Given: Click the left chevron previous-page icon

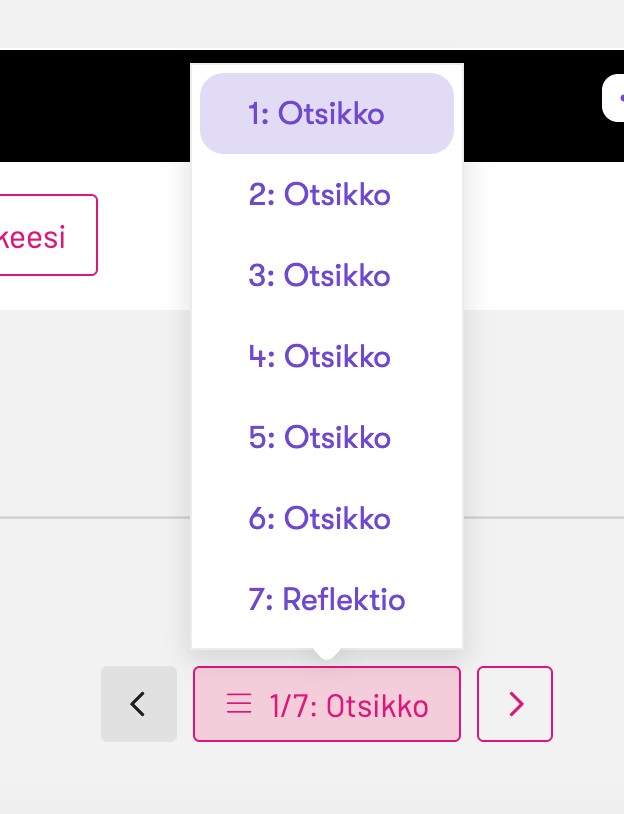Looking at the screenshot, I should (x=139, y=704).
